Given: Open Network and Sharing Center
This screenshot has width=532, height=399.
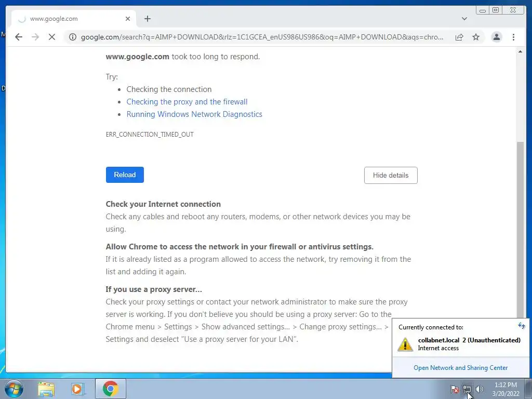Looking at the screenshot, I should coord(460,368).
